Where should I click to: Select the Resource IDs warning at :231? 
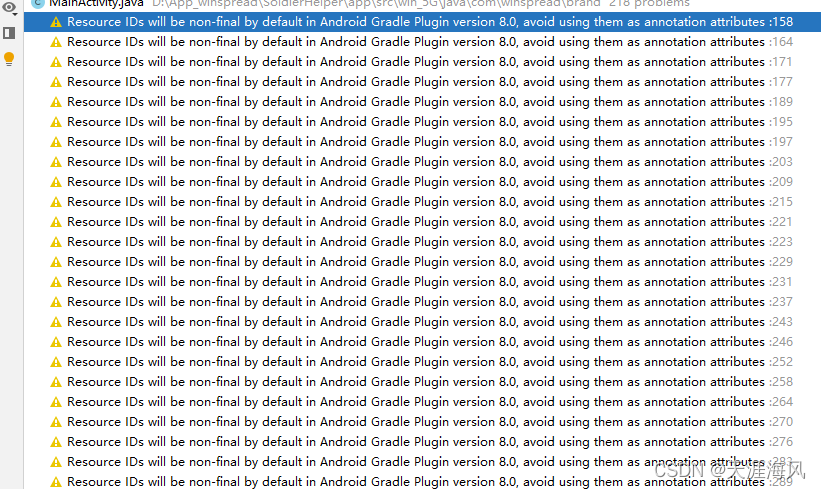coord(422,282)
